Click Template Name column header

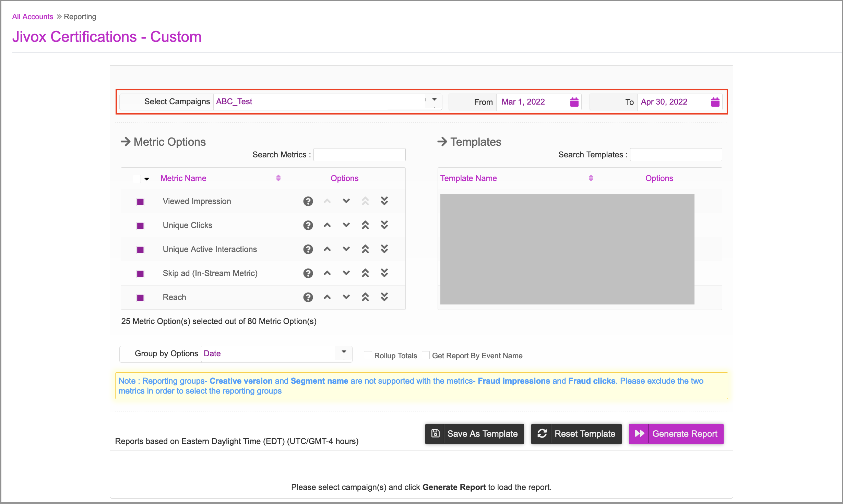[468, 178]
